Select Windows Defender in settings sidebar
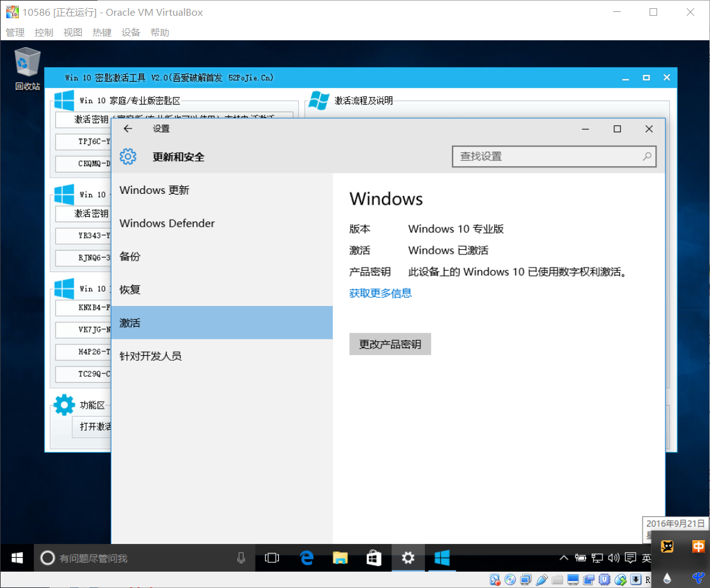Screen dimensions: 710x588 (222, 223)
